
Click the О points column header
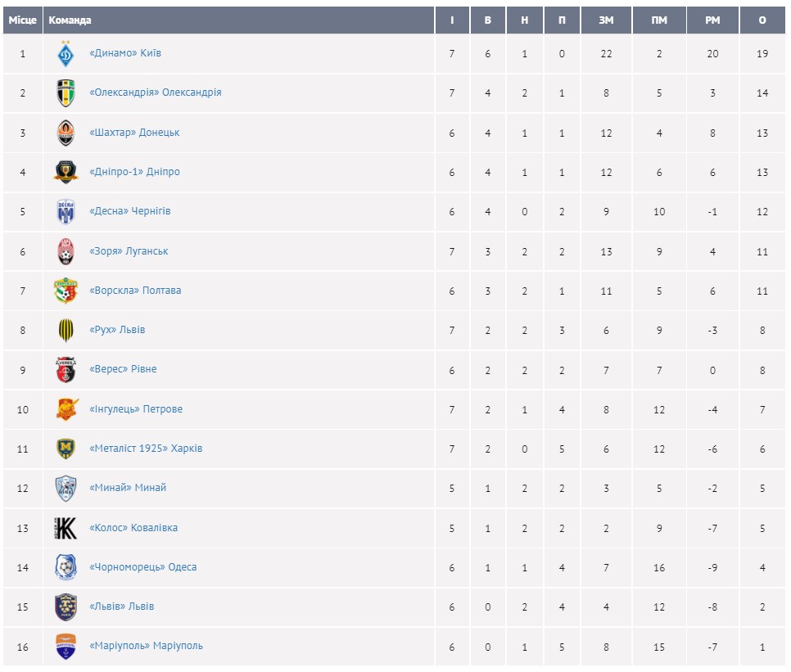[762, 20]
